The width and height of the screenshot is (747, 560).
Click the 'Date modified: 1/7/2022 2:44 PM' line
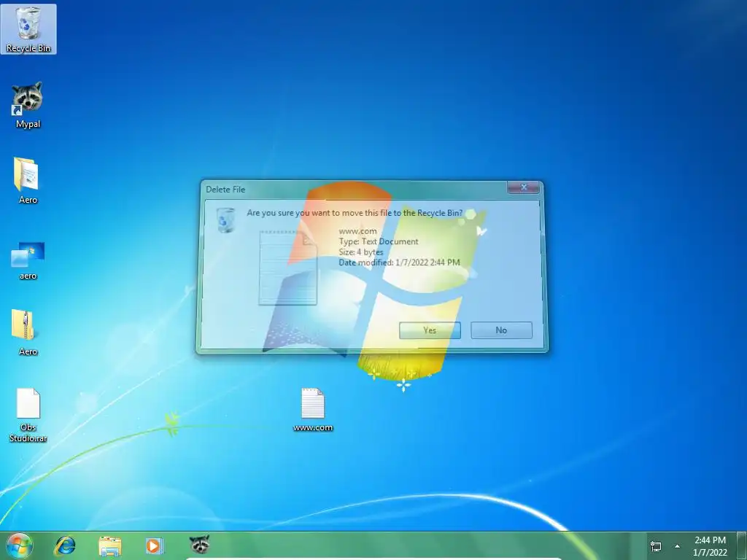(x=399, y=262)
